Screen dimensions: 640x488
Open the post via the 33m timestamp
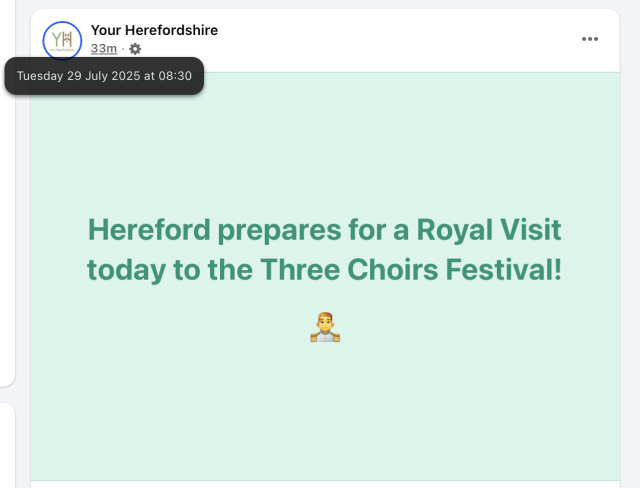click(x=103, y=48)
